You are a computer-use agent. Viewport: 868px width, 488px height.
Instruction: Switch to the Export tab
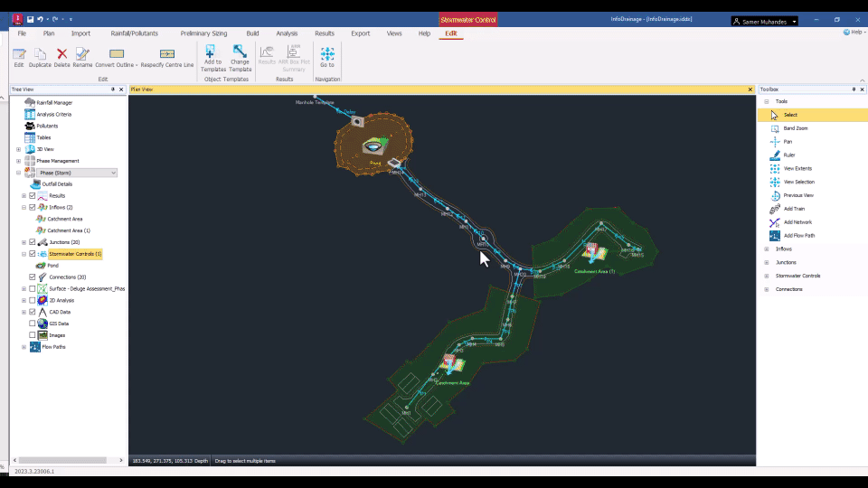point(361,33)
